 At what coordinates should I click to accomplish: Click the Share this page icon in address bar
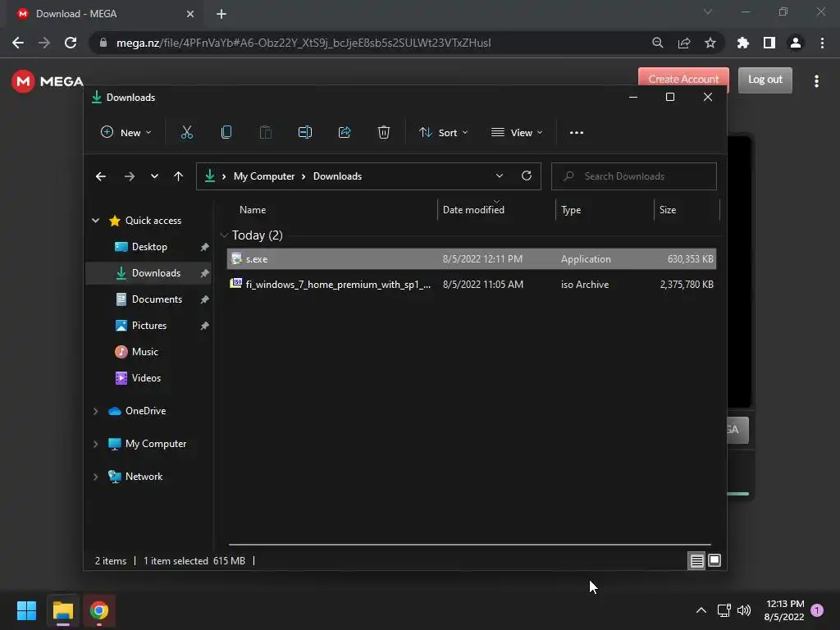coord(684,43)
